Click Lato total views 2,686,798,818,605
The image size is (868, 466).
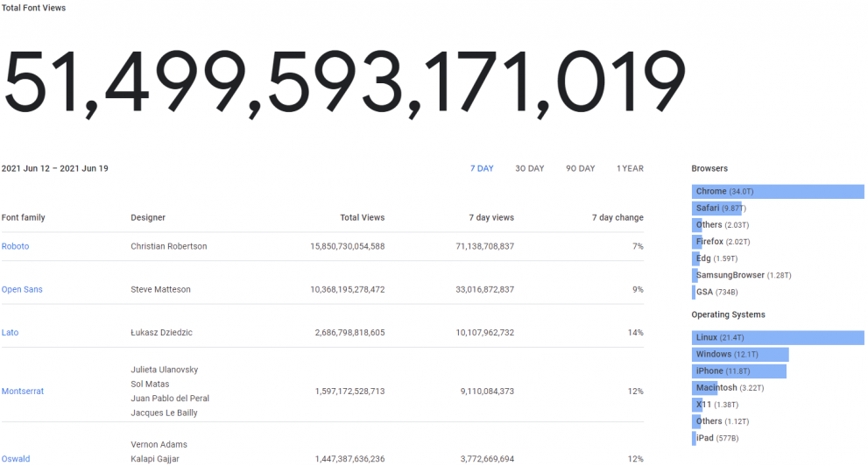pyautogui.click(x=349, y=333)
